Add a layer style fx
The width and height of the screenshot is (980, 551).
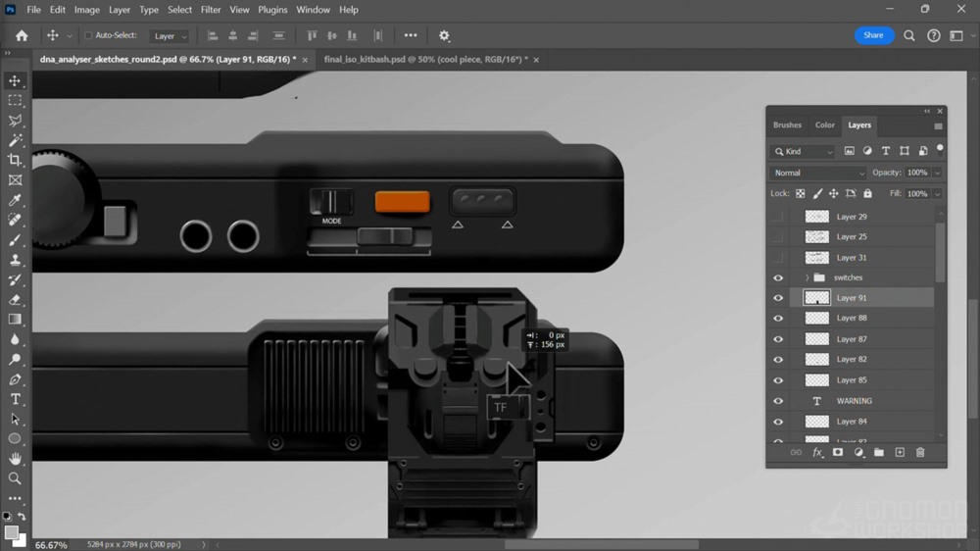click(817, 452)
